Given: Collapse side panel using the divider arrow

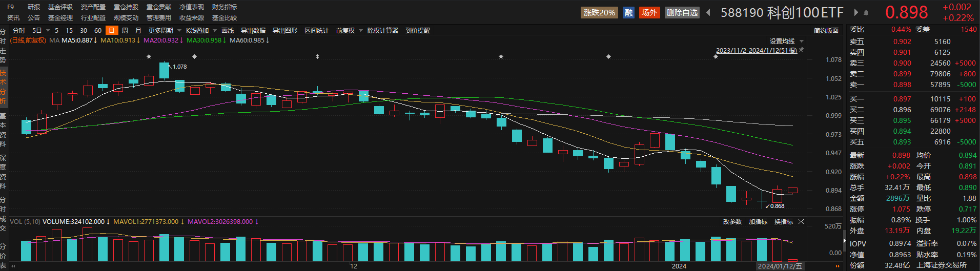Looking at the screenshot, I should [845, 240].
